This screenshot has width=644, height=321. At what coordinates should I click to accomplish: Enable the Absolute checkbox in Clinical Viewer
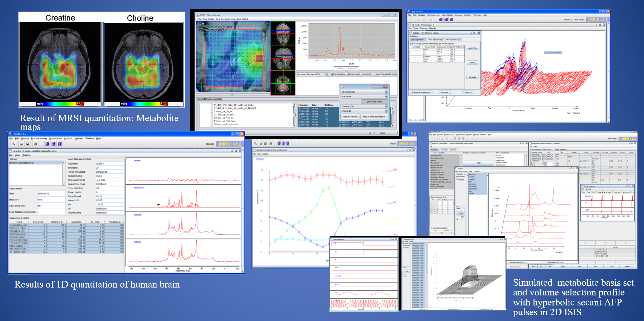pyautogui.click(x=361, y=74)
